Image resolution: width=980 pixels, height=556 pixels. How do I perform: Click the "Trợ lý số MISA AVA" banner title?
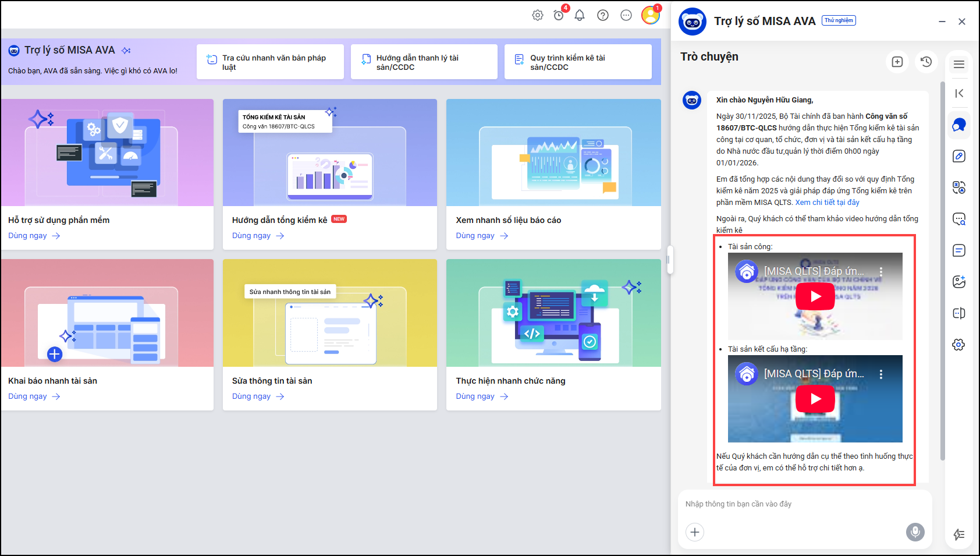point(70,50)
